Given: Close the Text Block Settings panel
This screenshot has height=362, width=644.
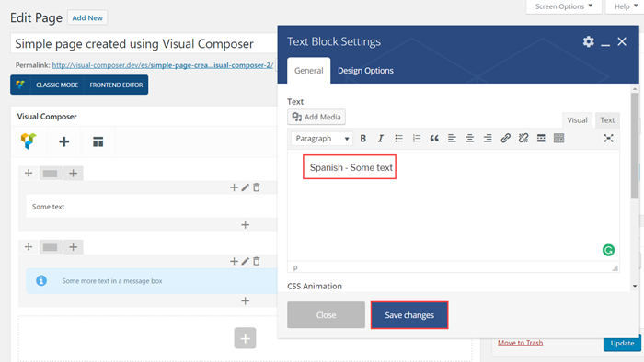Looking at the screenshot, I should click(622, 41).
